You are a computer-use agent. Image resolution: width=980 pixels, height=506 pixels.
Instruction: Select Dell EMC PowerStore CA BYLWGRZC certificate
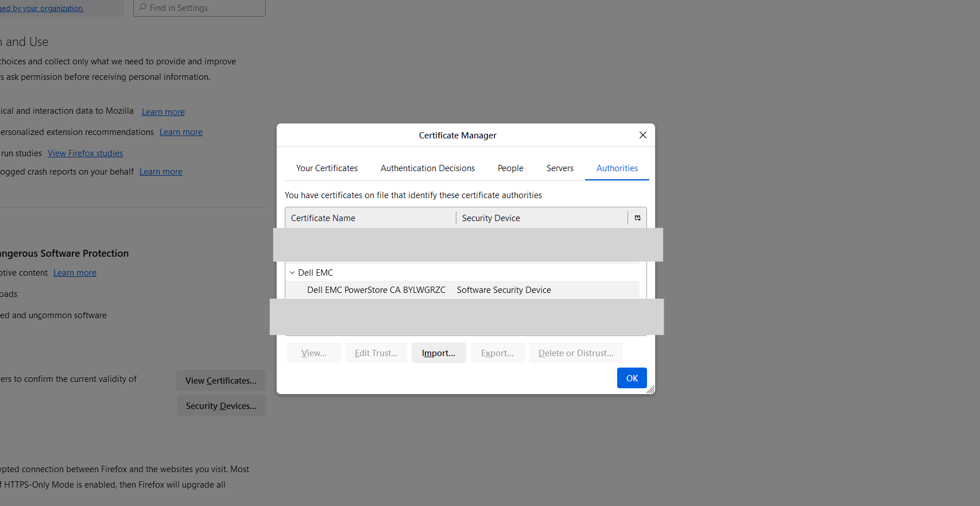pos(376,290)
